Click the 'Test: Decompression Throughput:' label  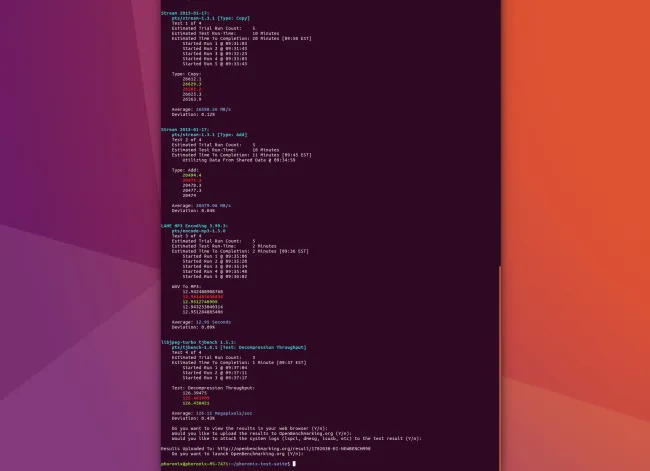(213, 388)
